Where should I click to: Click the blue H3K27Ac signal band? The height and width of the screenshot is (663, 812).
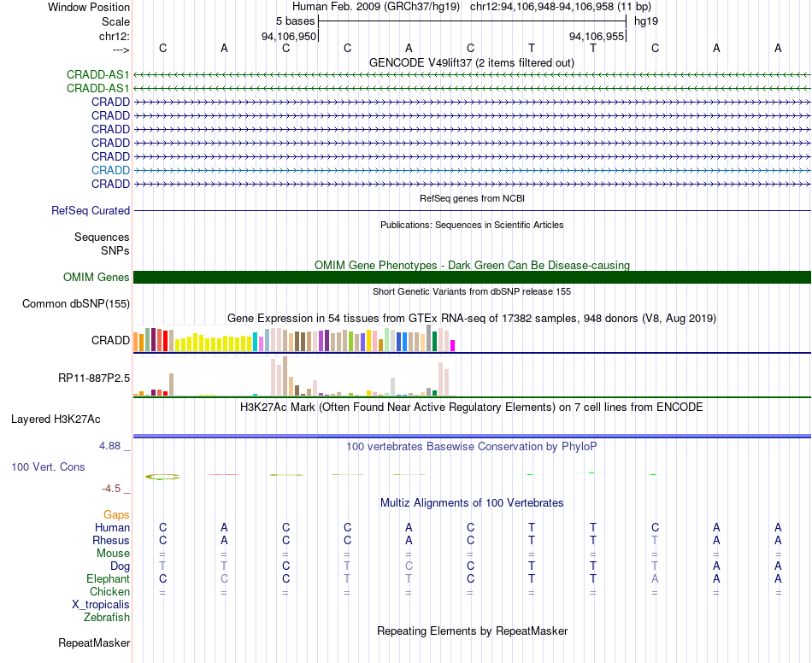(472, 436)
